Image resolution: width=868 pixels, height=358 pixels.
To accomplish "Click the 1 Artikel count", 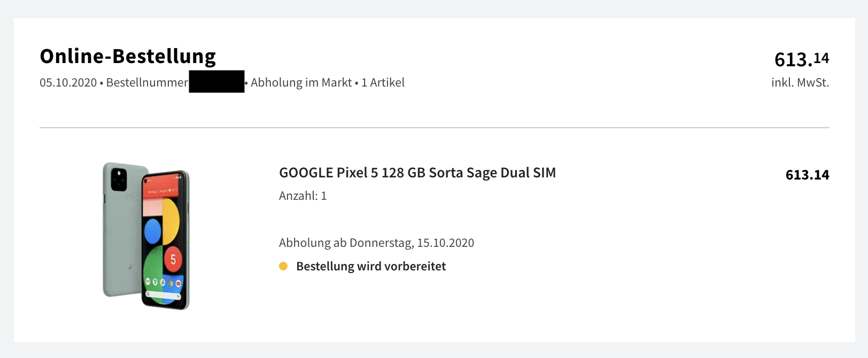I will (x=383, y=82).
